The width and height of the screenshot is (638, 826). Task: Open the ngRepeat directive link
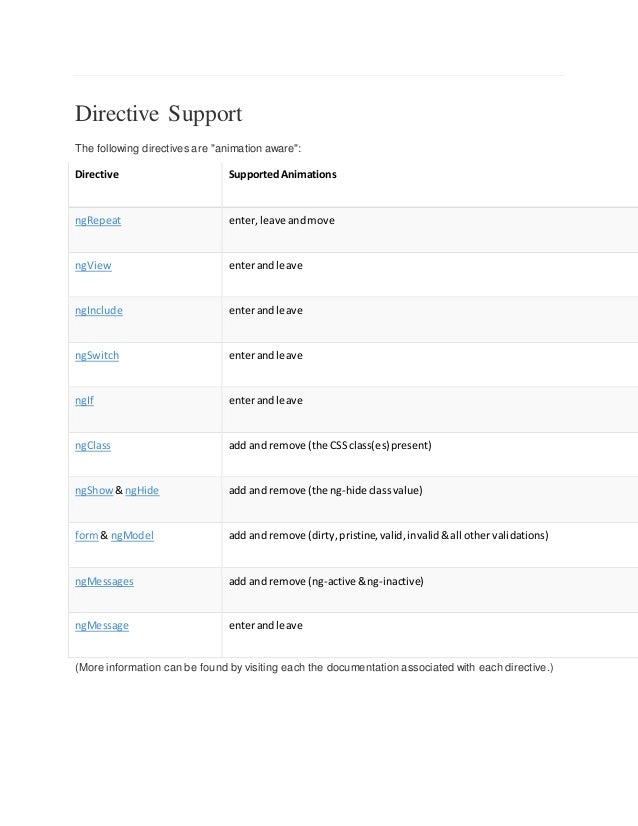point(98,221)
